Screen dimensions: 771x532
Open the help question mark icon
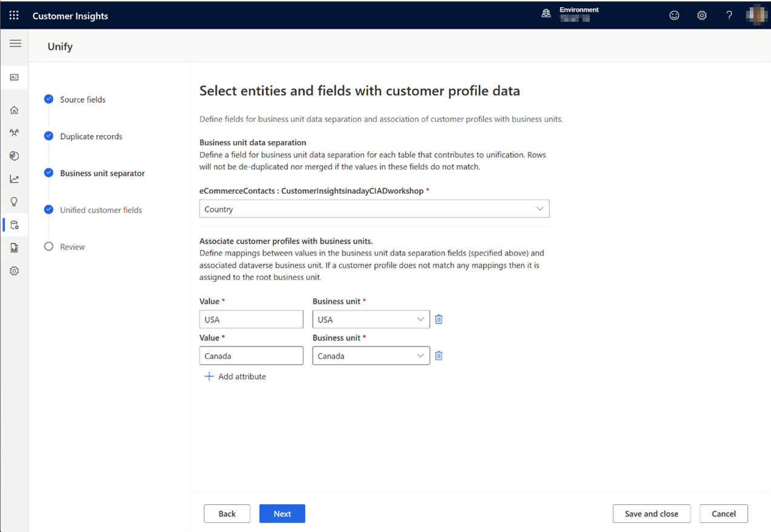[x=729, y=16]
